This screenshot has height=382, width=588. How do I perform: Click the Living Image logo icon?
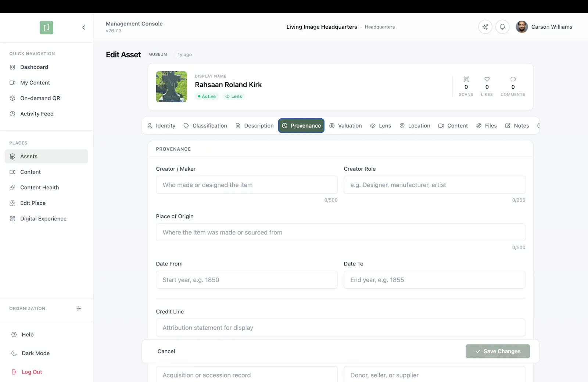click(x=46, y=28)
